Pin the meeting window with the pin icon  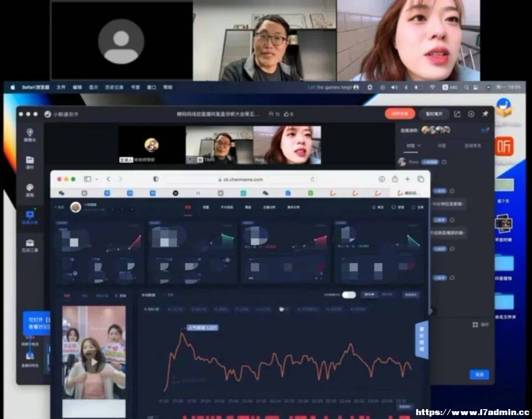[x=485, y=114]
